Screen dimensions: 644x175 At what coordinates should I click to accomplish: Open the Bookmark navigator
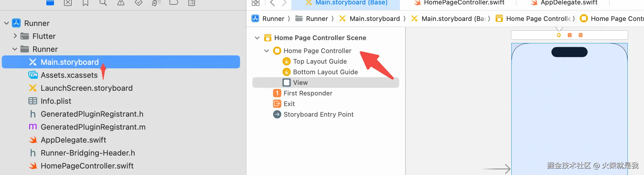(x=86, y=3)
